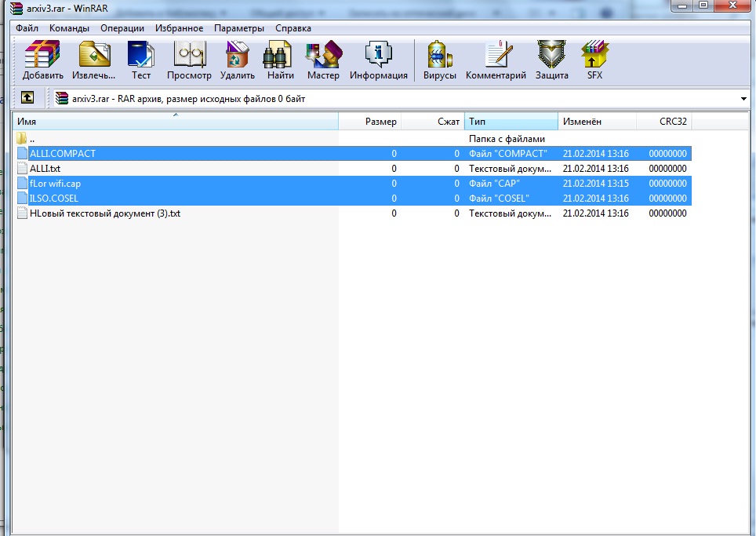Image resolution: width=756 pixels, height=536 pixels.
Task: Sort by CRC32 column header
Action: tap(664, 121)
